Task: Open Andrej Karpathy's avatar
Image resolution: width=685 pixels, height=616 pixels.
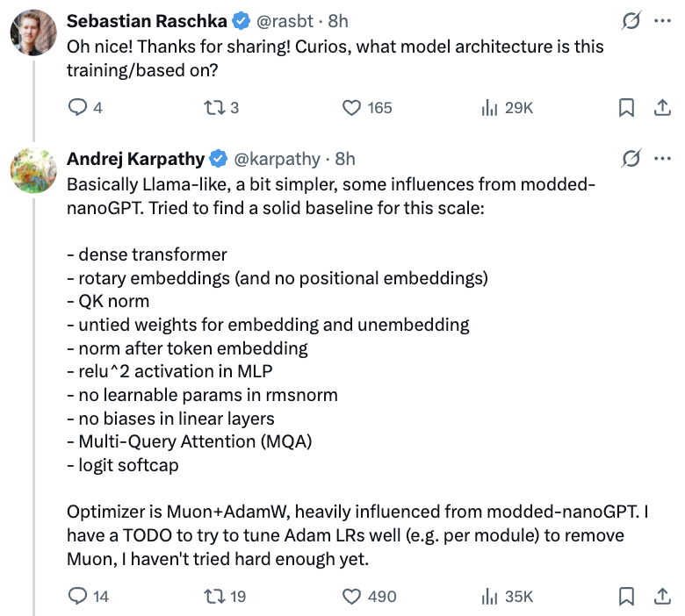Action: click(x=33, y=170)
